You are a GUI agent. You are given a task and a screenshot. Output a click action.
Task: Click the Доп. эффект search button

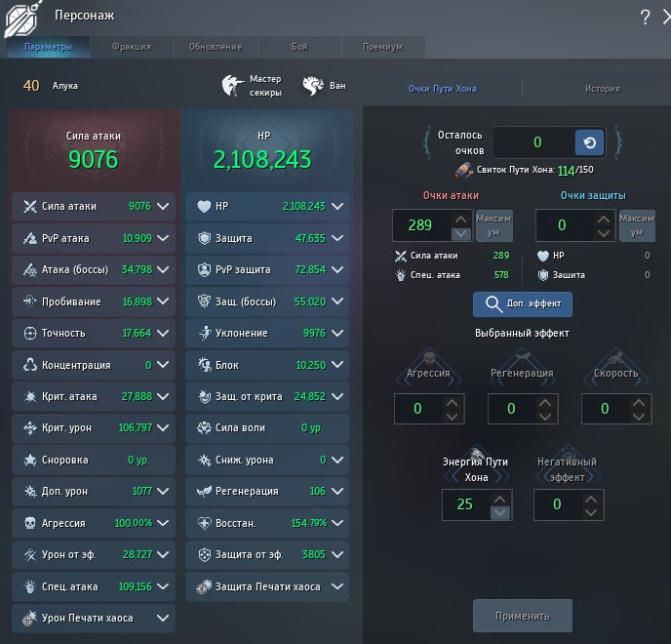(523, 304)
